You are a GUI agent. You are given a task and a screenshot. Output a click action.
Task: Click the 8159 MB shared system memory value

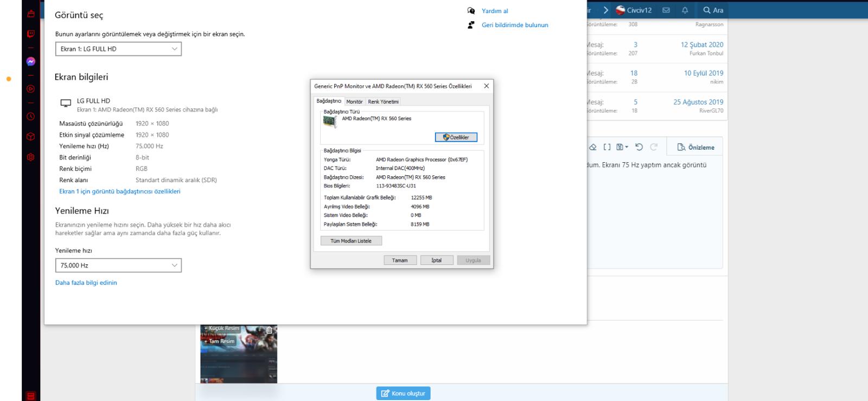pyautogui.click(x=420, y=224)
